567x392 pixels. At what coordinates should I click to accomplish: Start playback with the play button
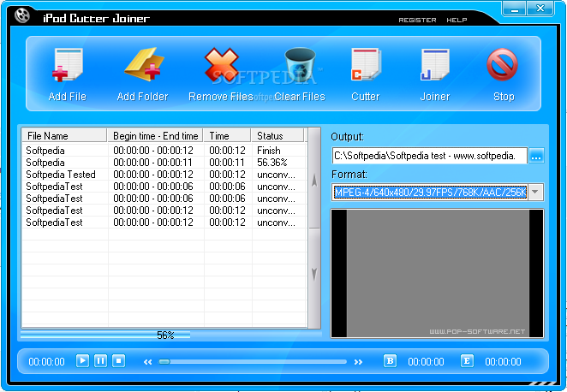coord(82,361)
